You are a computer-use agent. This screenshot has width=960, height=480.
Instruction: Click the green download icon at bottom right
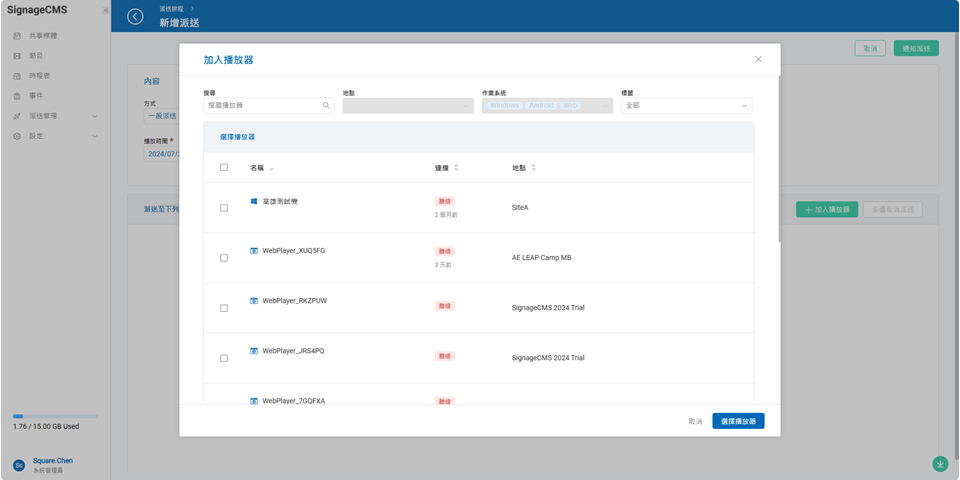tap(940, 464)
